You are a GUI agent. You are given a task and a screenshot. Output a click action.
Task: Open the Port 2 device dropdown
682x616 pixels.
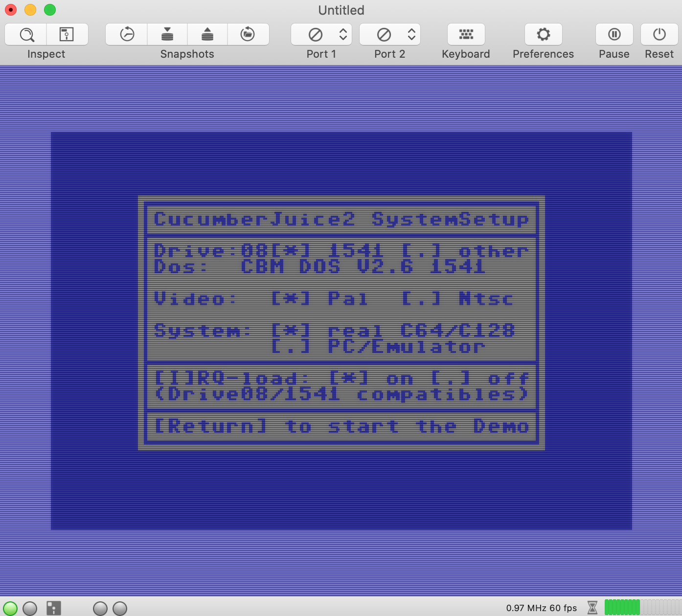(390, 34)
